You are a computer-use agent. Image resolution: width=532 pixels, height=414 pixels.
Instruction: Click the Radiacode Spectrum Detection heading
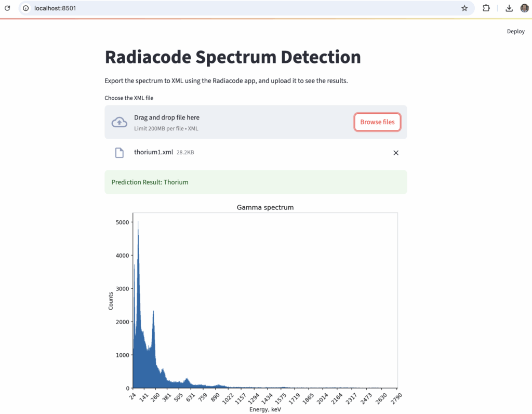[233, 57]
